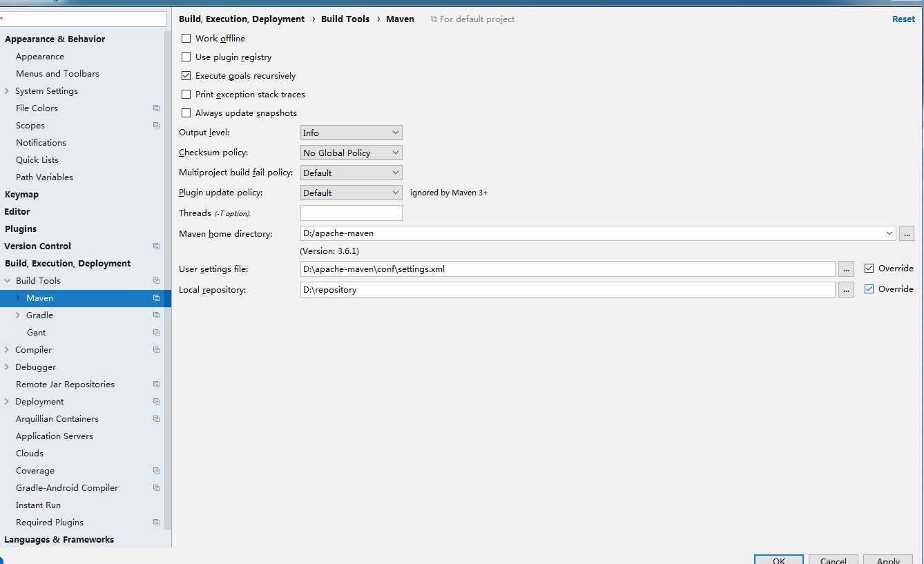
Task: Toggle Override for User settings file
Action: (869, 269)
